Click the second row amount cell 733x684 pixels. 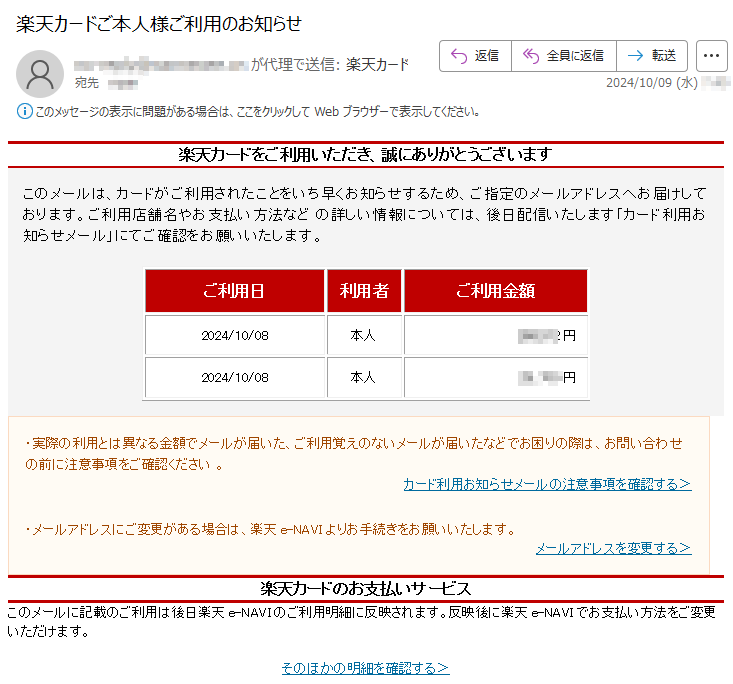[496, 377]
